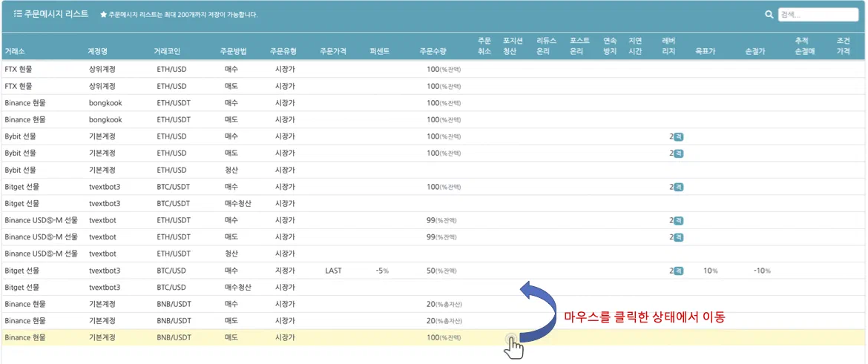Click the star icon before the 200개 notice
The image size is (868, 364).
tap(104, 15)
